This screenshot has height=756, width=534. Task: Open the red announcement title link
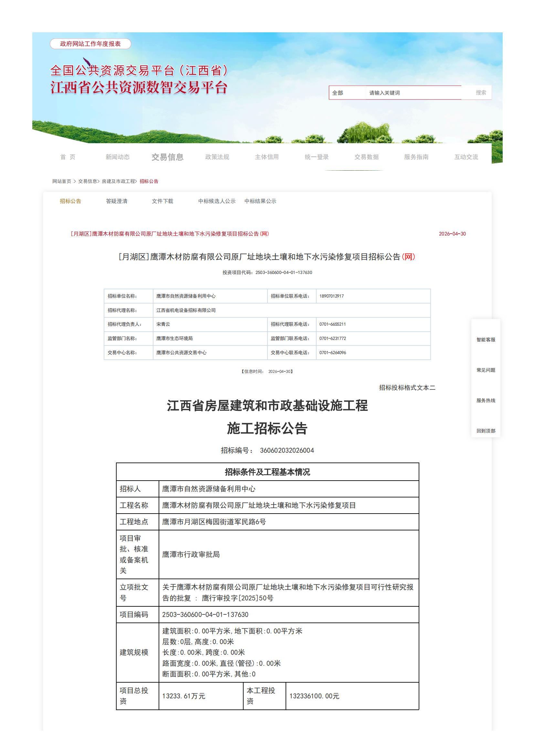click(x=170, y=234)
